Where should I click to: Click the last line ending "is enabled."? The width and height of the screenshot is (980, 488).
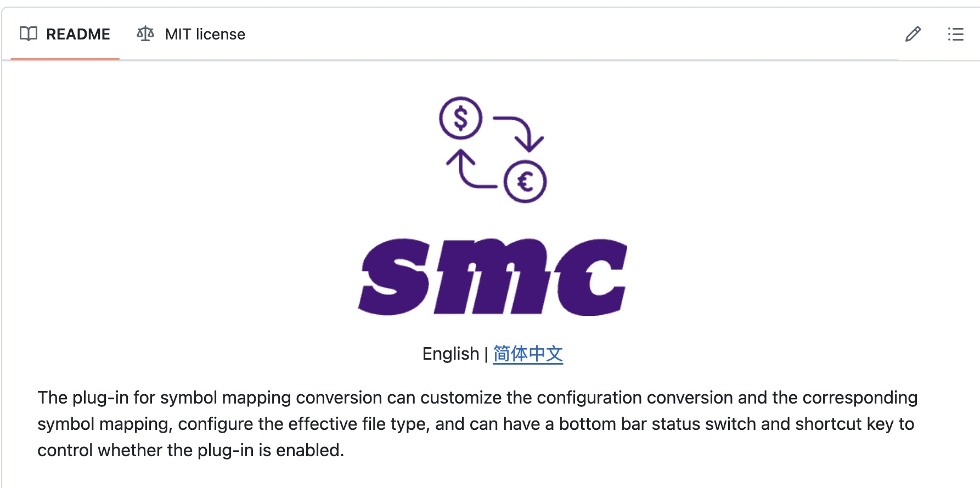coord(190,450)
